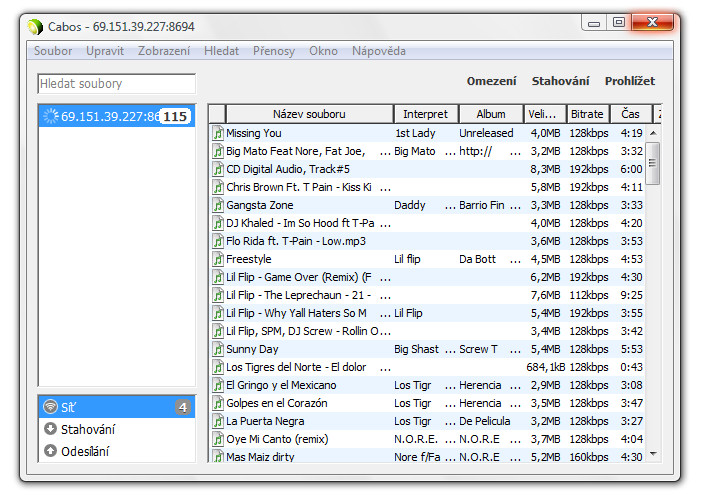The image size is (703, 497).
Task: Click music icon of Oye Mi Canto (remix)
Action: pos(218,439)
